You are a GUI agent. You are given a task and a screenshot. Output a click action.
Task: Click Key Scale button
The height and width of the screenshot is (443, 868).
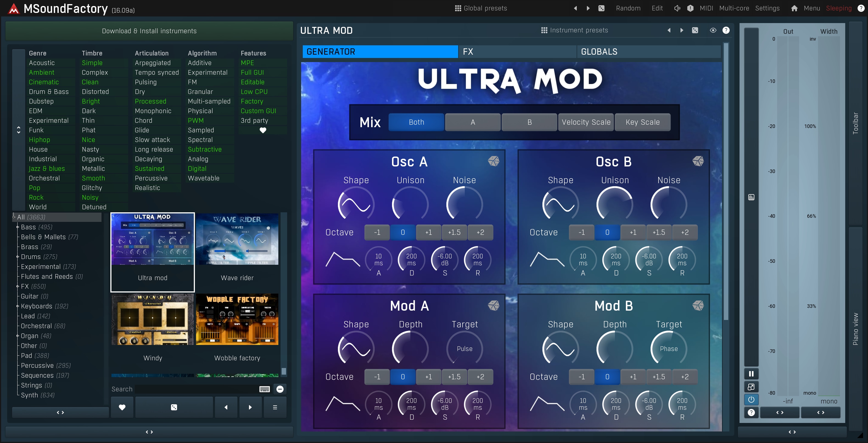(x=643, y=122)
